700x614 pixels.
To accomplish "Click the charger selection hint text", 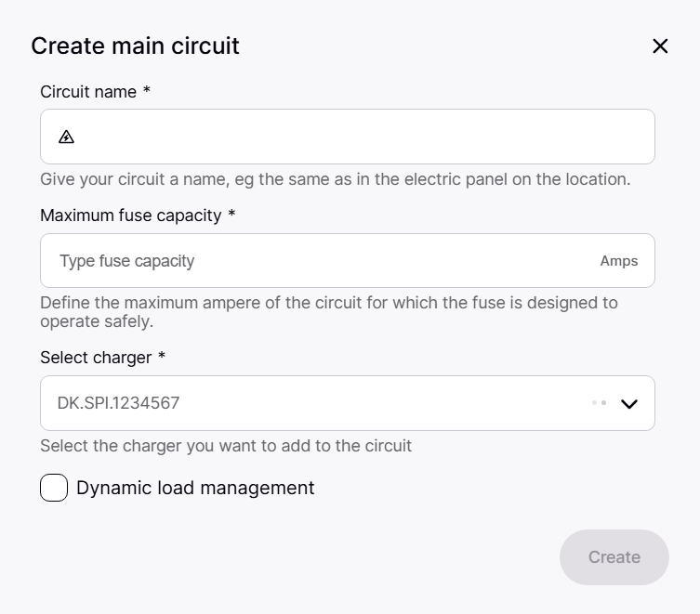I will pos(226,446).
